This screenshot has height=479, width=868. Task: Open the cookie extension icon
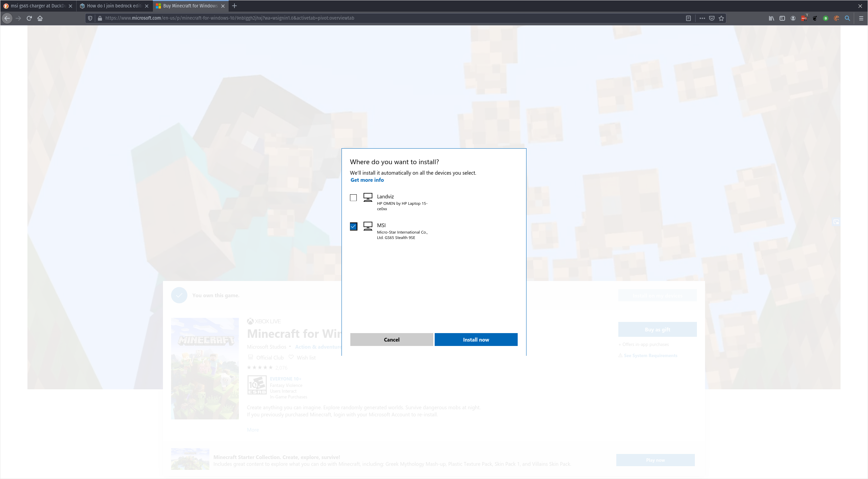836,18
